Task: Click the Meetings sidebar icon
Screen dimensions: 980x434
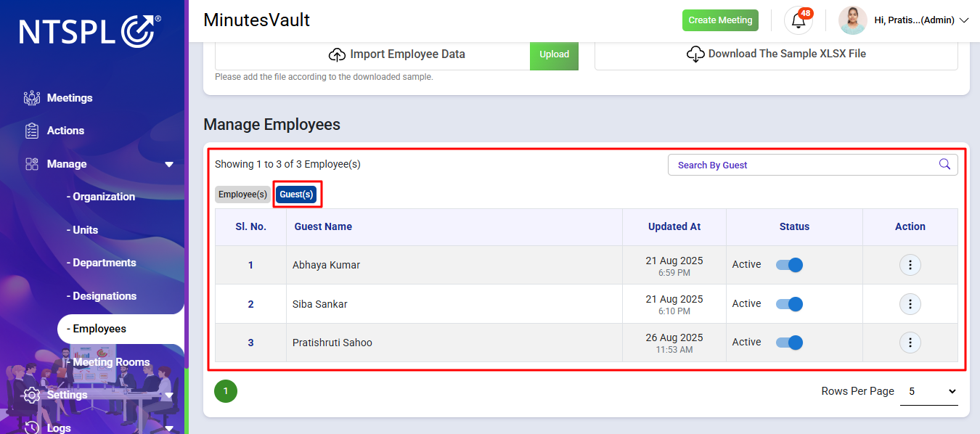Action: (32, 98)
